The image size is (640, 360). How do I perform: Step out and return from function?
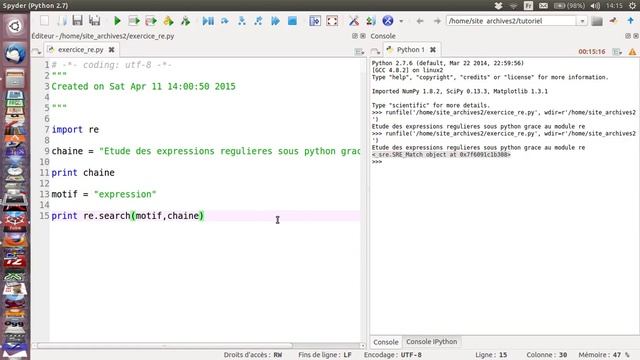[x=258, y=21]
